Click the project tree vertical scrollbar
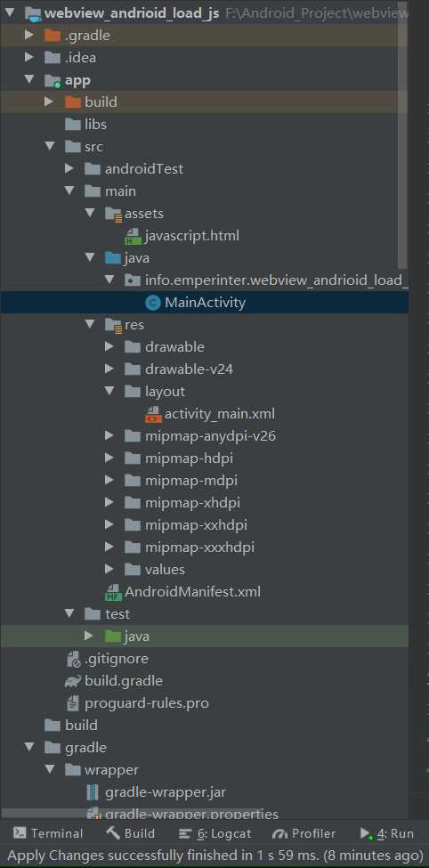 403,133
